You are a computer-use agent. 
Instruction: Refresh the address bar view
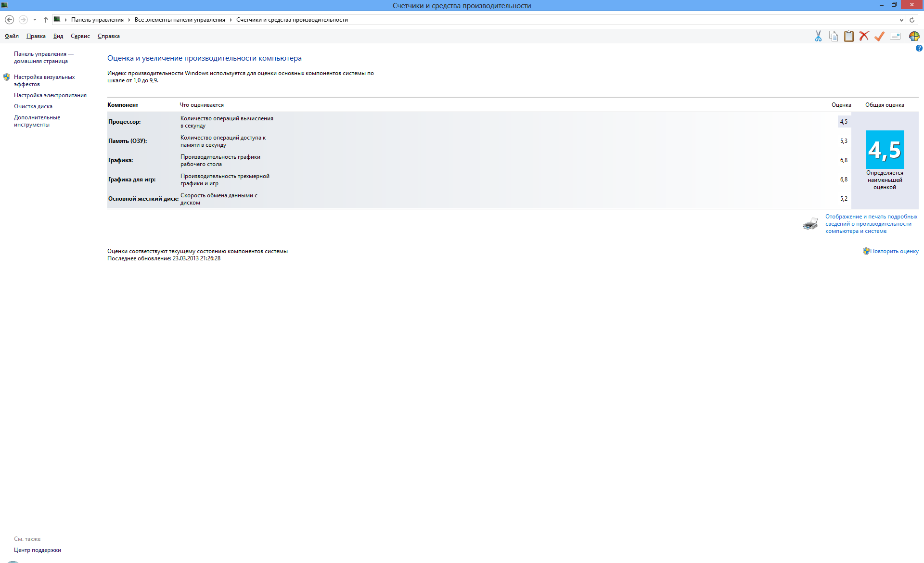tap(912, 20)
